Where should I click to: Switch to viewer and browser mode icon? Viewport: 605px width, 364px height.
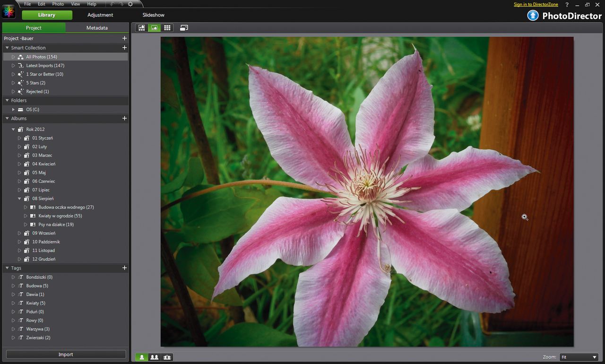pos(141,28)
